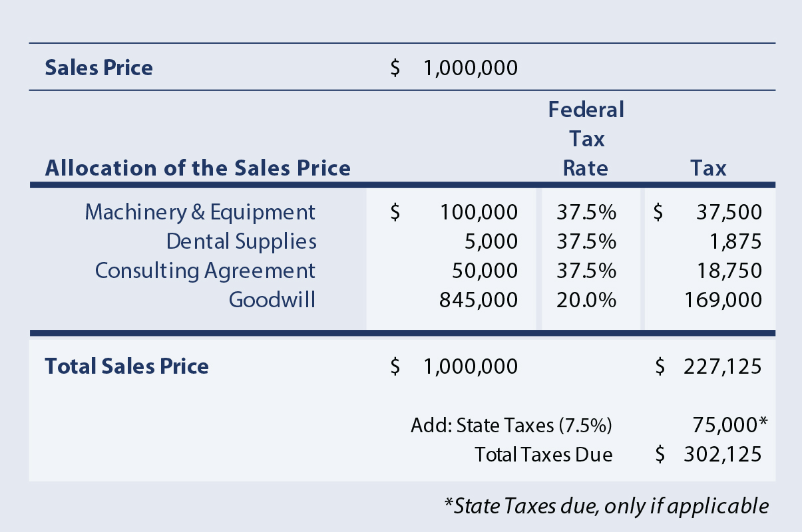
Task: Select the Dental Supplies row label
Action: coord(241,241)
